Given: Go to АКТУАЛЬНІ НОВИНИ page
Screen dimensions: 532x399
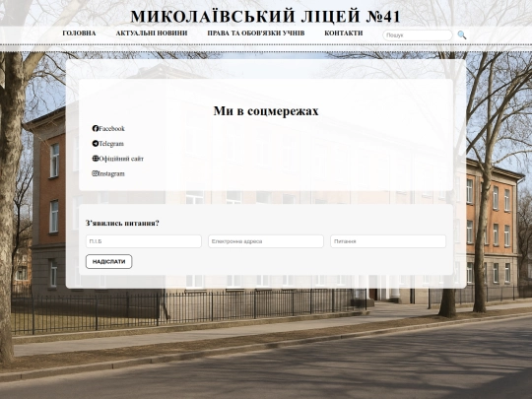Looking at the screenshot, I should 152,33.
